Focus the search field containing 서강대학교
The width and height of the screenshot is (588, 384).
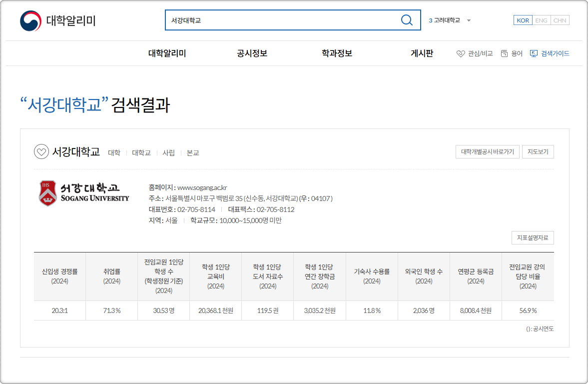point(292,20)
